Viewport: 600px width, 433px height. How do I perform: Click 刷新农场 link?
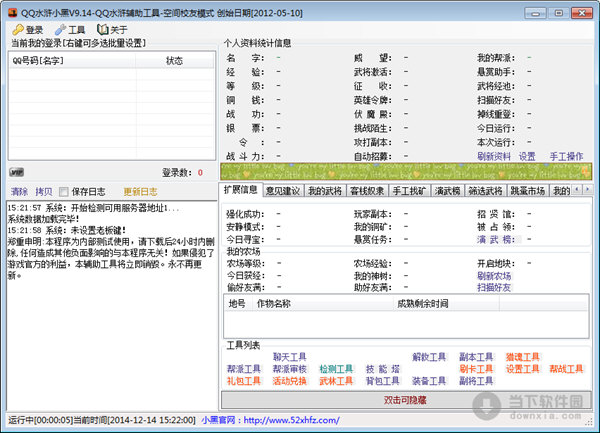(494, 276)
